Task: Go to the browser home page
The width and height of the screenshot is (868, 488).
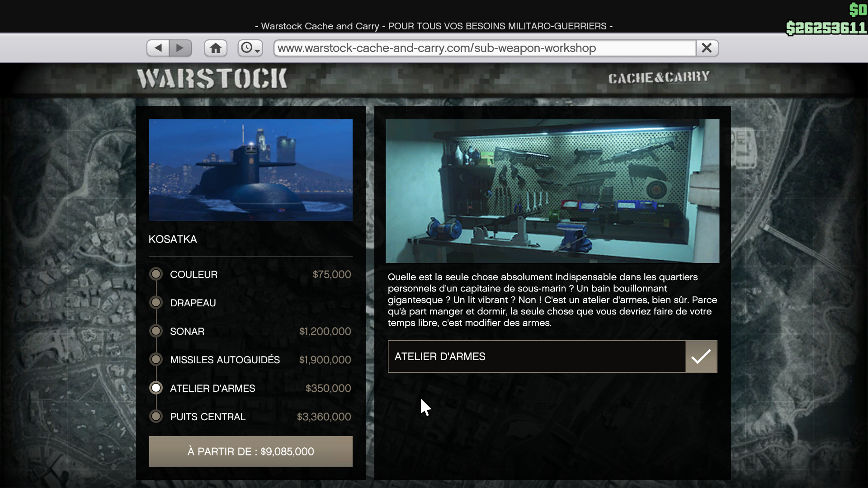Action: tap(216, 48)
